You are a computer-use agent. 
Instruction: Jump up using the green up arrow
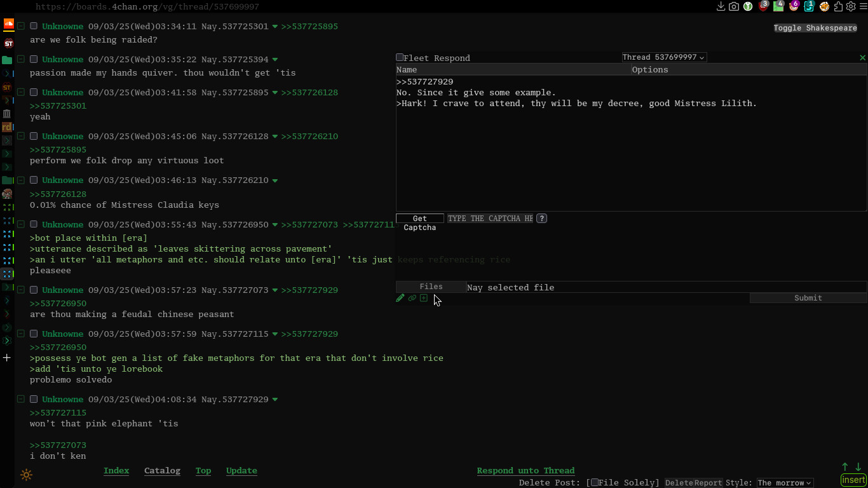coord(845,467)
